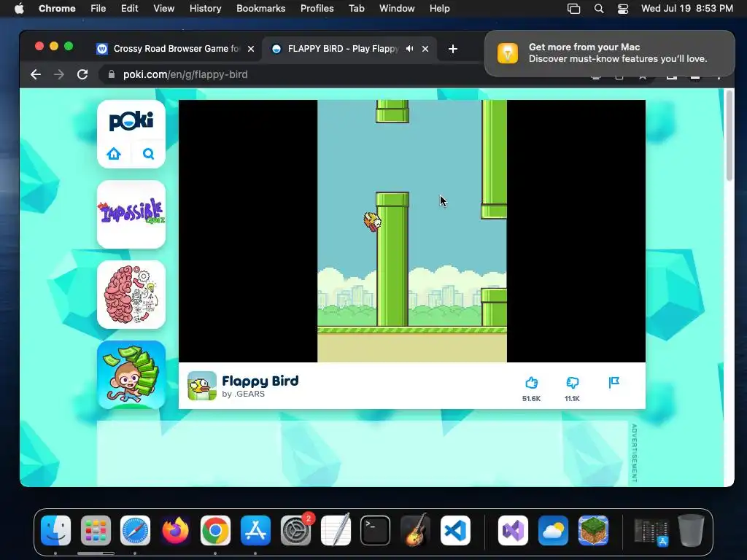
Task: Flap the bird in the game canvas
Action: coord(412,231)
